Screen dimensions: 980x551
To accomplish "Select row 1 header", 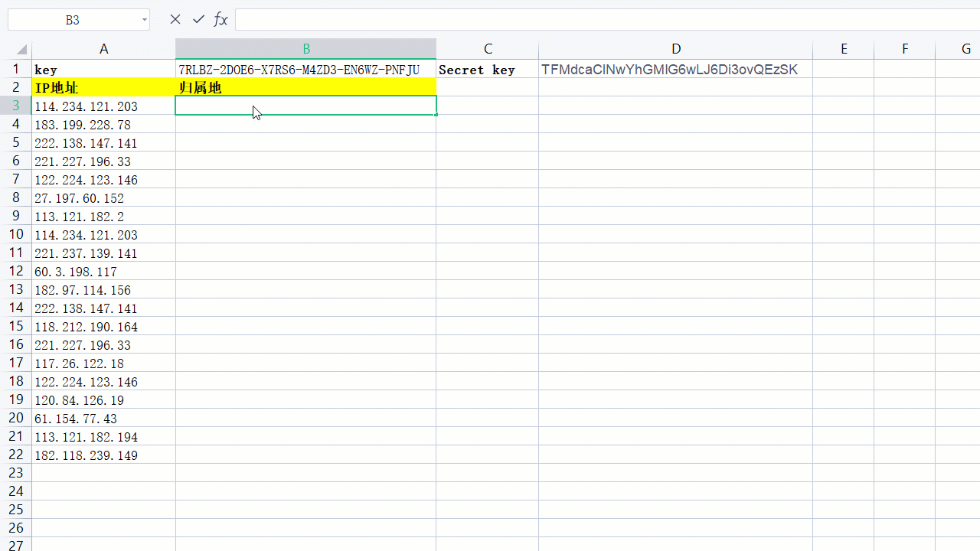I will pyautogui.click(x=16, y=69).
